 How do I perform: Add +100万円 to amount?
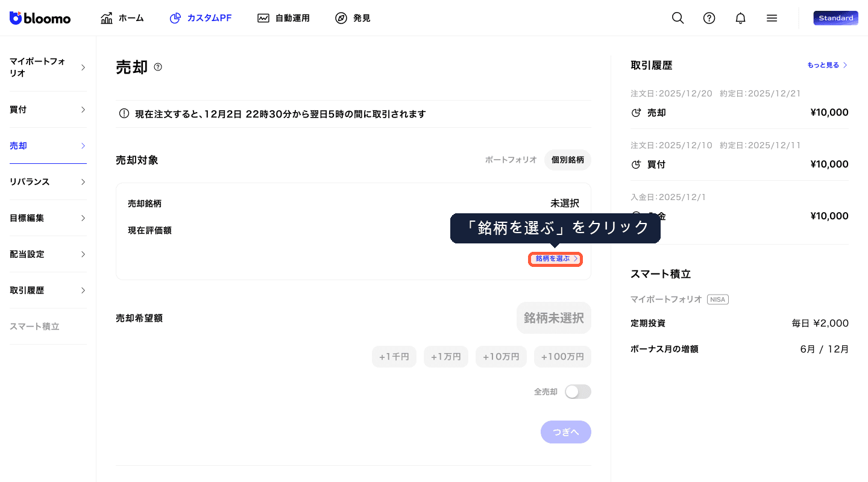[562, 357]
